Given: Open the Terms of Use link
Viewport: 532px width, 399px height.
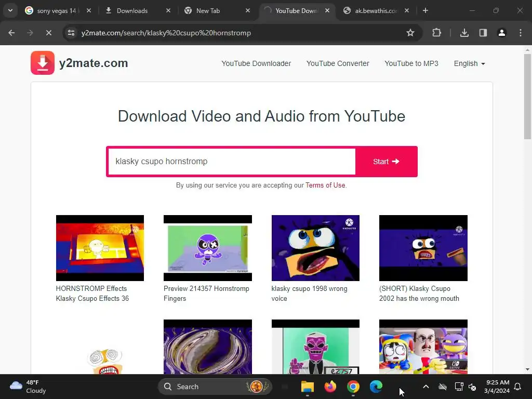Looking at the screenshot, I should 325,185.
